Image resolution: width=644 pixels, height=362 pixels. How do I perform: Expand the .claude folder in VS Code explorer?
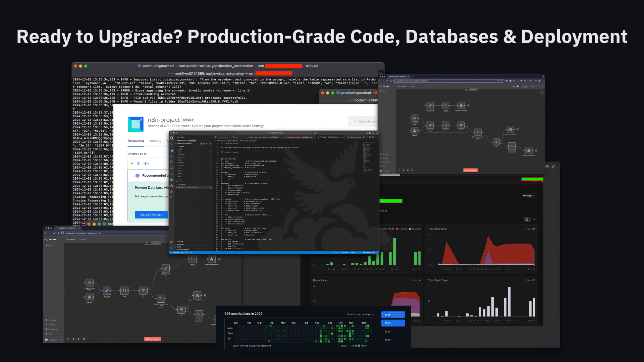194,146
